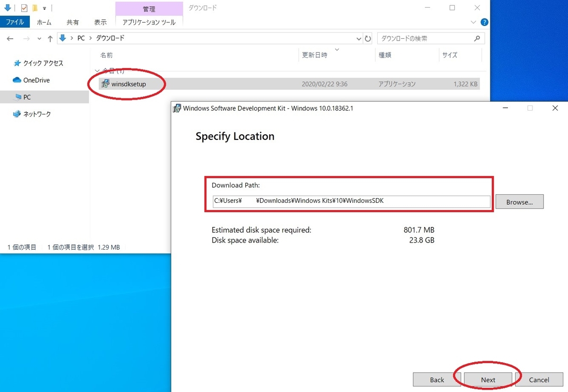Go up one folder with the up arrow
568x392 pixels.
coord(50,38)
